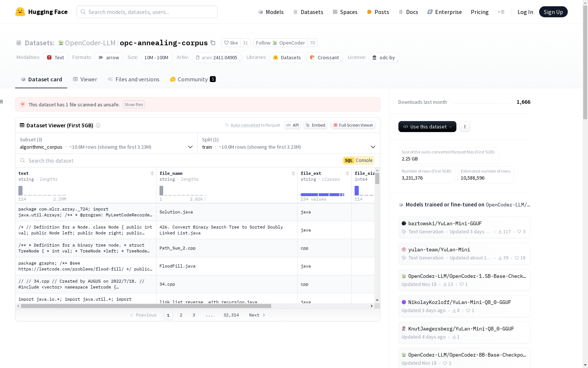Sort the file_ext column
Screen dimensions: 588x368
point(347,173)
